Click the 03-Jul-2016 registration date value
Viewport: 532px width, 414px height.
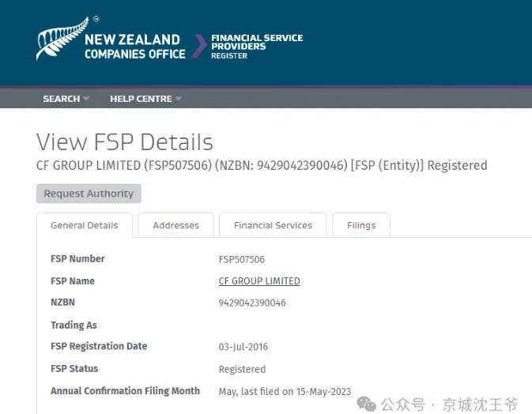[244, 347]
